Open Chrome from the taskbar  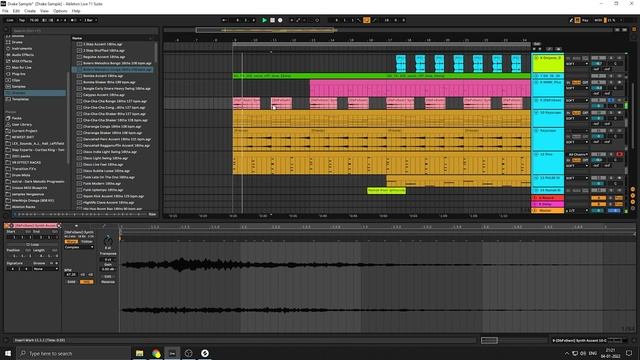pyautogui.click(x=156, y=353)
